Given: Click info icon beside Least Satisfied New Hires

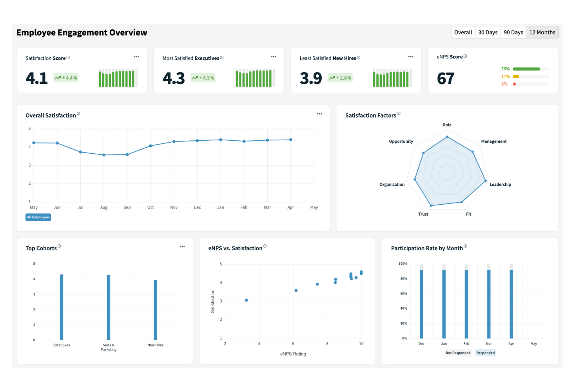Looking at the screenshot, I should (359, 57).
